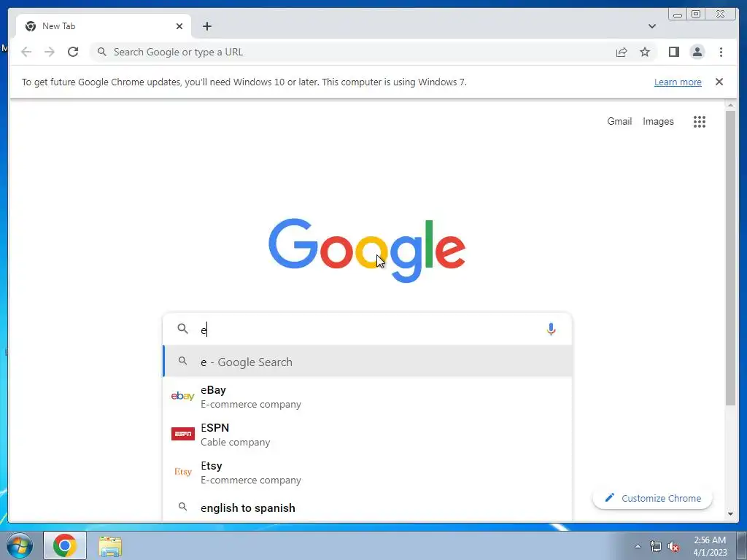
Task: Click Customize Chrome button
Action: click(x=652, y=498)
